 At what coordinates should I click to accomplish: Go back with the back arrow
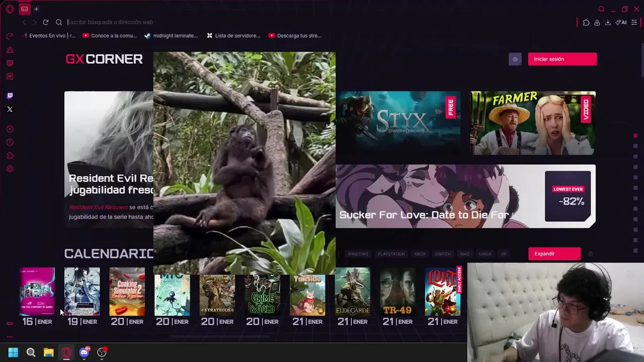tap(24, 22)
